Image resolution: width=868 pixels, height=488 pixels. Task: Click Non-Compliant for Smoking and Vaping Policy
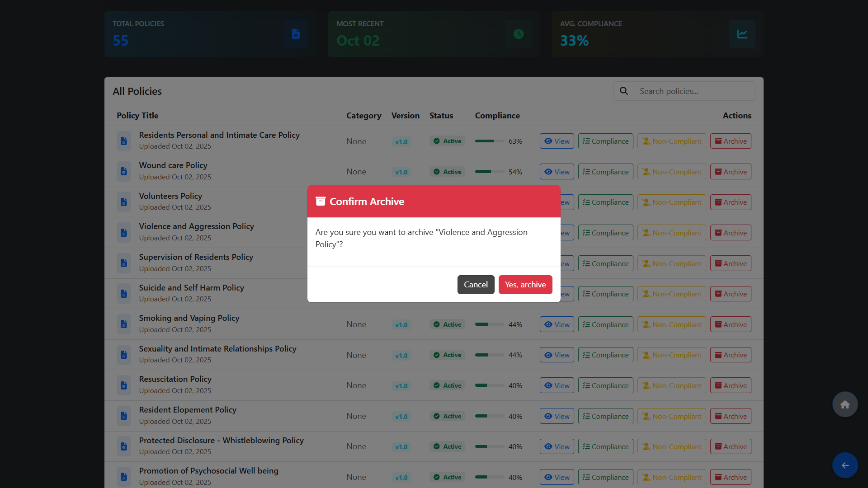pos(672,324)
